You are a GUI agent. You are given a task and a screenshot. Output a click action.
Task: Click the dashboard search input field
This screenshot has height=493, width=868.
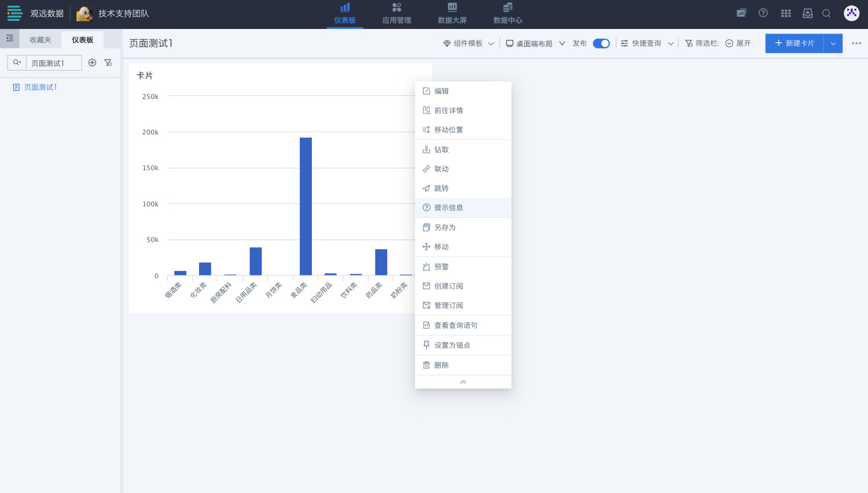(x=53, y=63)
